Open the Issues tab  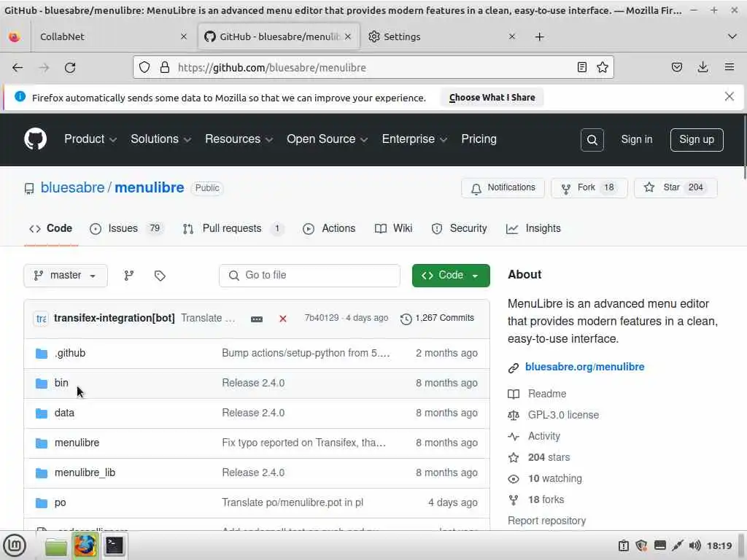[x=127, y=228]
